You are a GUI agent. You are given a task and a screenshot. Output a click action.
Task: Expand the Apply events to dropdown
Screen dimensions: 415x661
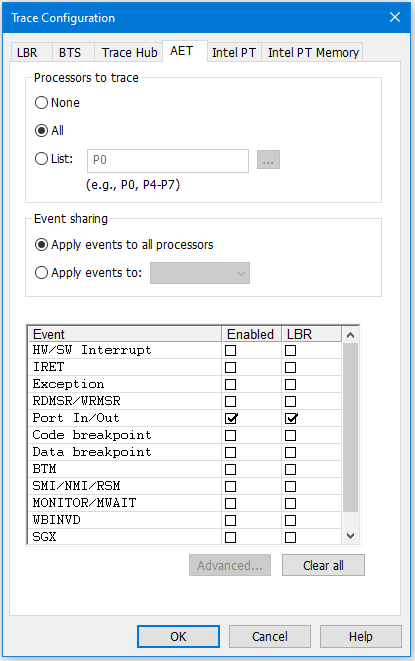point(200,273)
